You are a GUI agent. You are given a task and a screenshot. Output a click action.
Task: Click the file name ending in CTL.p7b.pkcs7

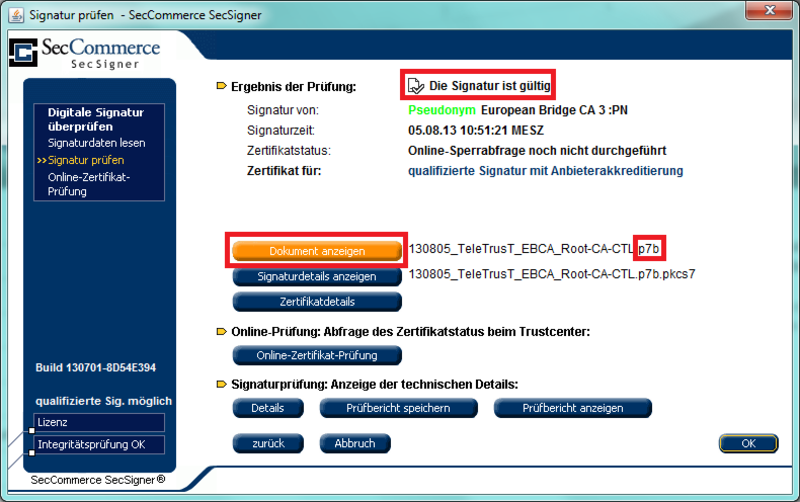pos(552,274)
